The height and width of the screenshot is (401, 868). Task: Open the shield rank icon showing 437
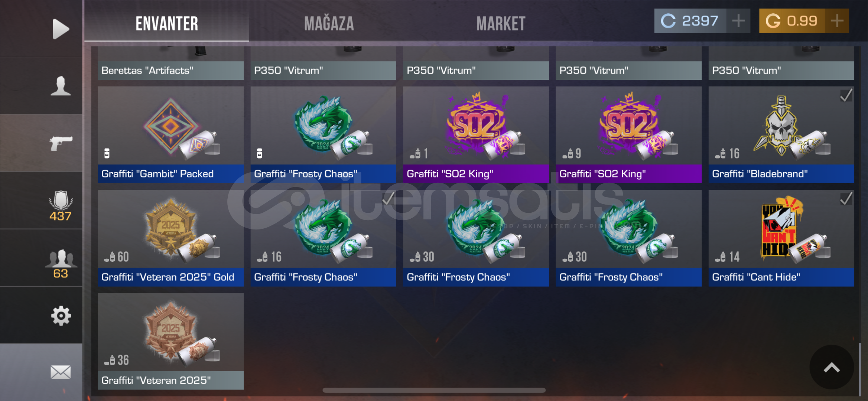60,206
